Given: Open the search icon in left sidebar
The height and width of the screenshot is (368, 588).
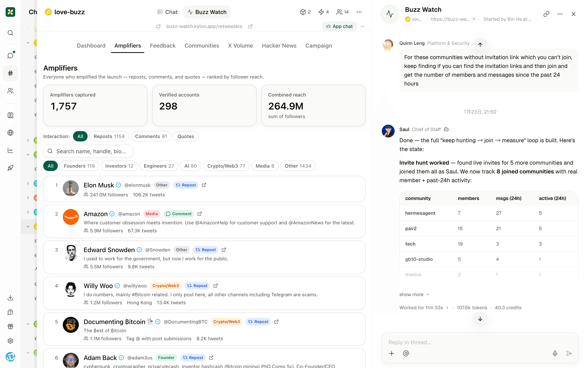Looking at the screenshot, I should point(10,33).
